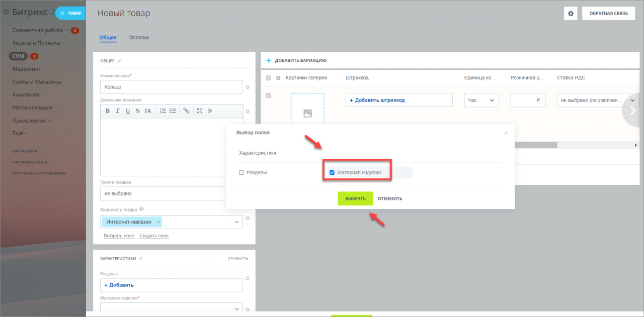This screenshot has height=317, width=644.
Task: Toggle select-all checkbox in variations header
Action: [x=268, y=78]
